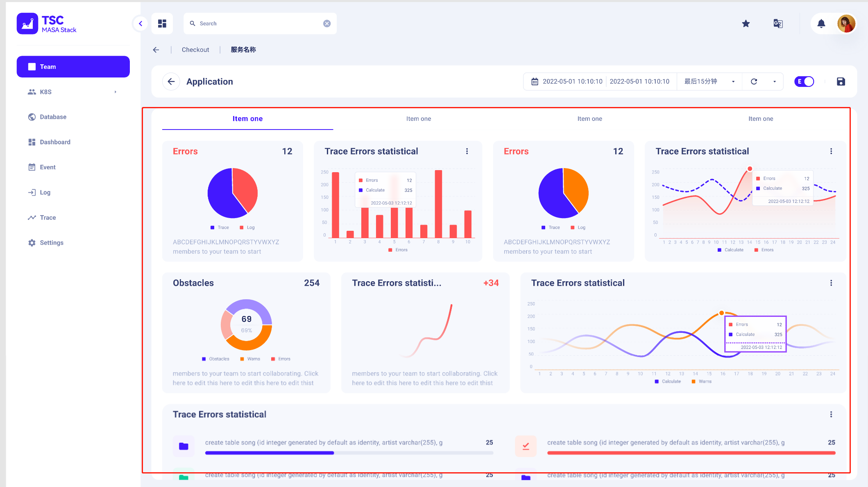The width and height of the screenshot is (868, 487).
Task: Open the refresh interval dropdown arrow
Action: pyautogui.click(x=774, y=82)
